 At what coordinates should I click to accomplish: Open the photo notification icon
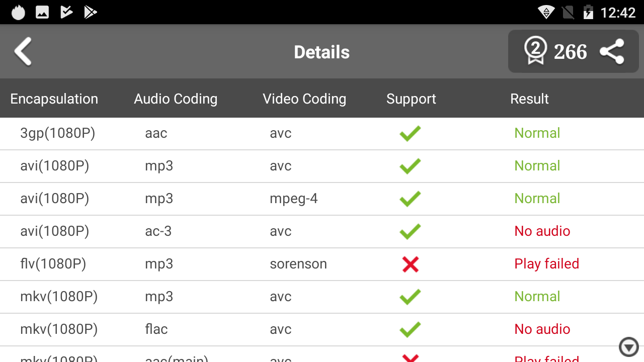click(42, 12)
